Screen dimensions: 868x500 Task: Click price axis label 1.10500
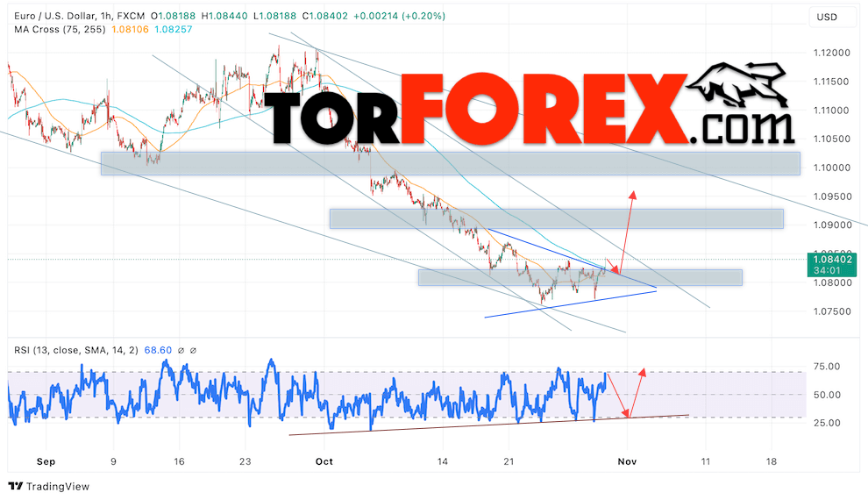831,139
